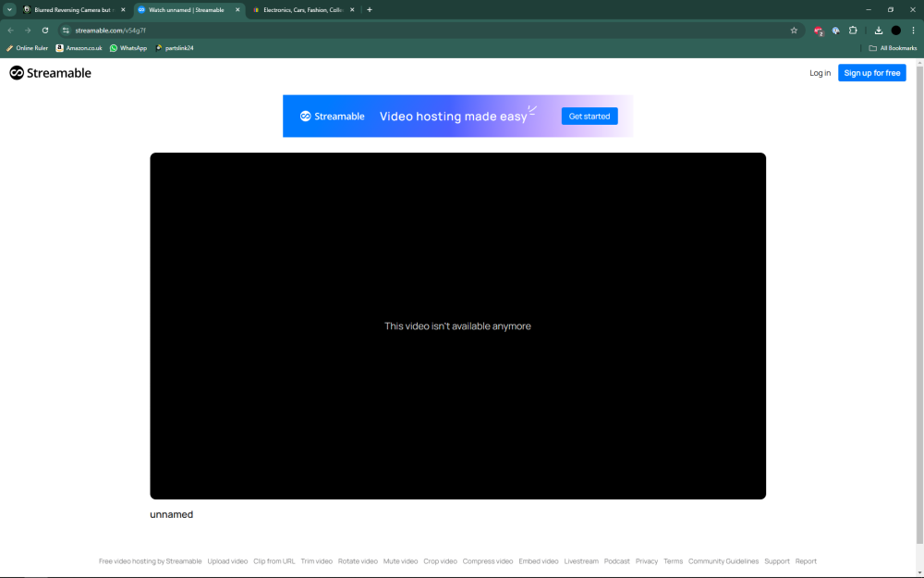924x578 pixels.
Task: Open the All Bookmarks folder
Action: coord(893,48)
